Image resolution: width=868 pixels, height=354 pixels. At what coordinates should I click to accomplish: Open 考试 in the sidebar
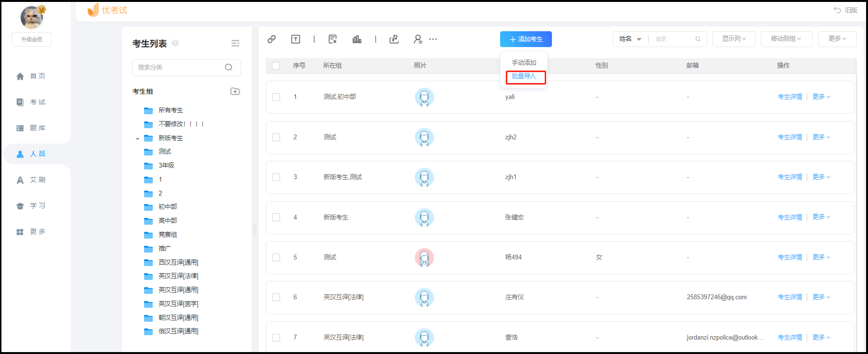(31, 102)
